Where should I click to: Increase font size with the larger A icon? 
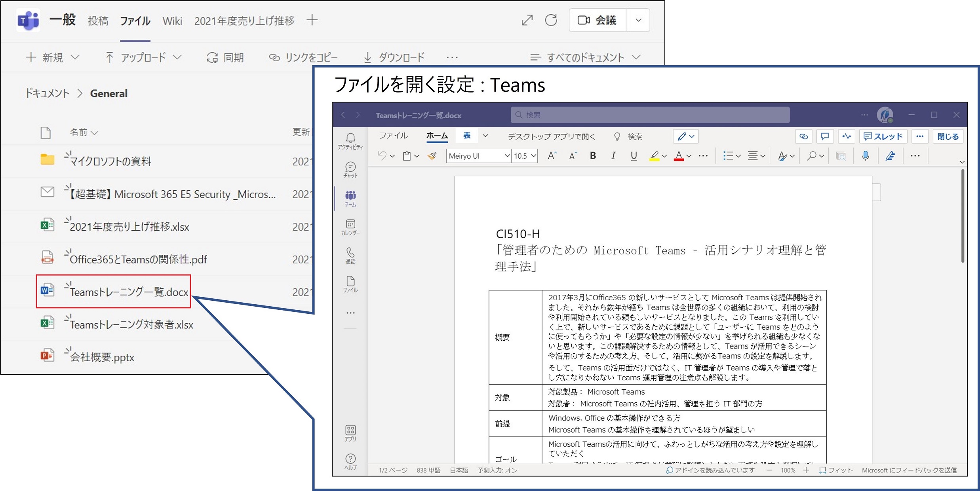click(552, 156)
